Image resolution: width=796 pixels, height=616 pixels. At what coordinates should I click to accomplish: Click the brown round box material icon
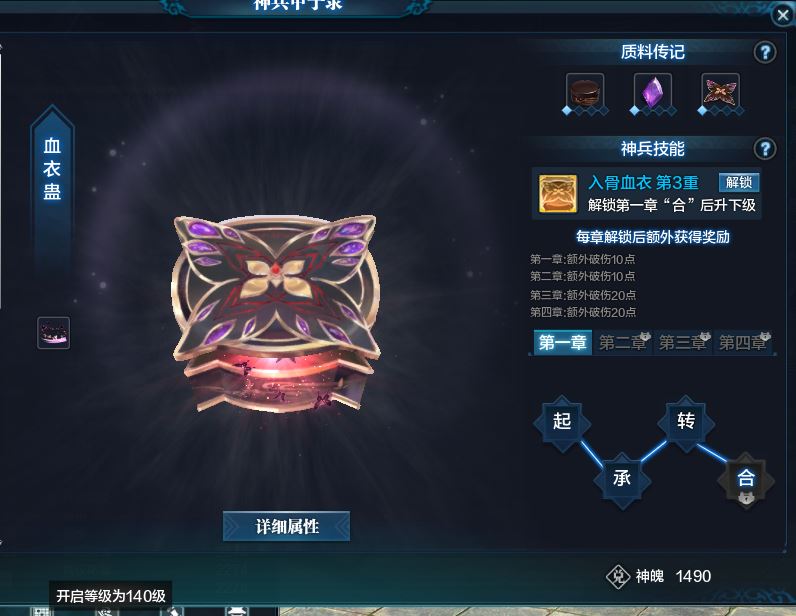point(585,92)
